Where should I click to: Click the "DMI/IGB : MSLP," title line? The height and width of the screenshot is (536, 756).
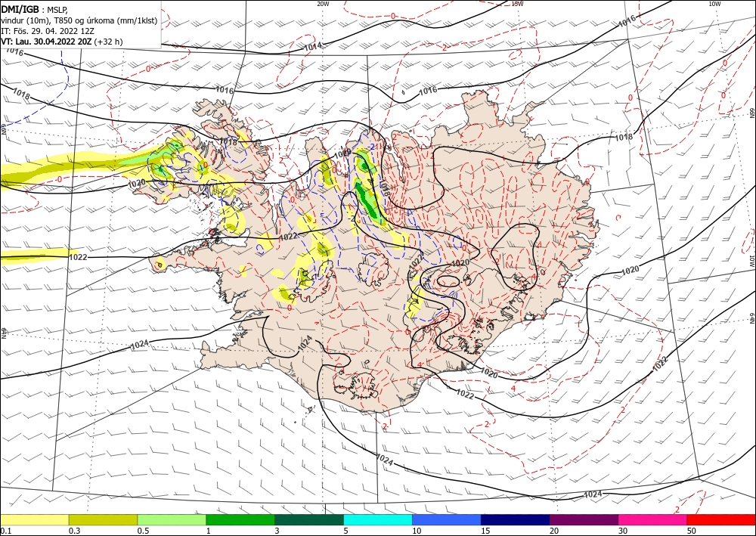(x=34, y=9)
